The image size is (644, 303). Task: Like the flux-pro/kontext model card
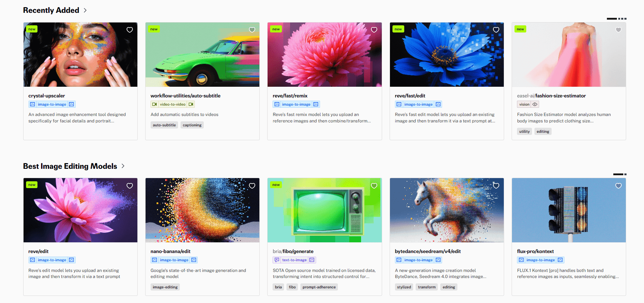618,186
